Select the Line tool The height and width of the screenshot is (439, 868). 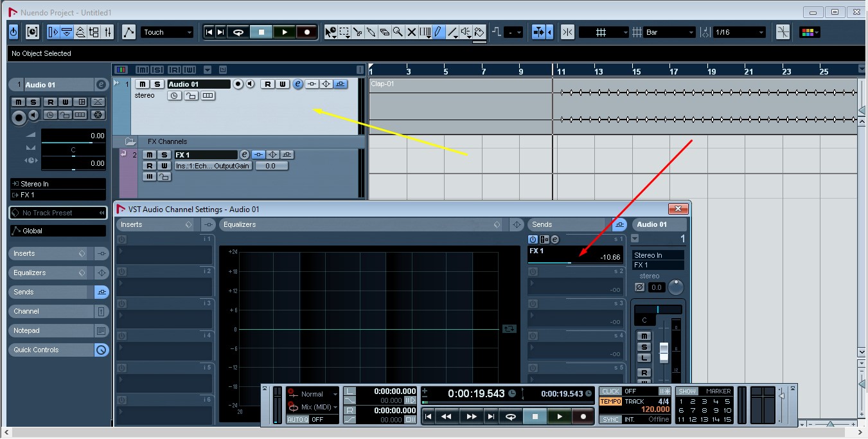(452, 31)
